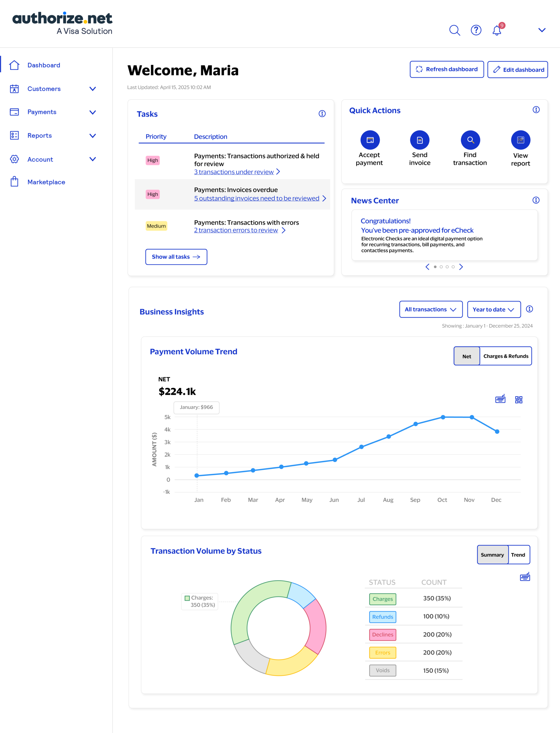This screenshot has width=560, height=733.
Task: Expand the Customers submenu chevron
Action: 93,89
